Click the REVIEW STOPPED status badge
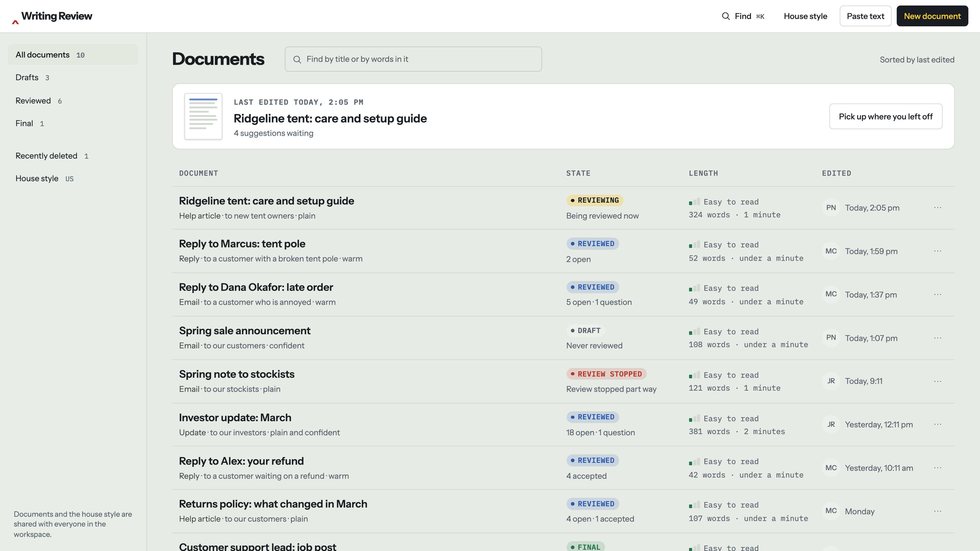 606,374
